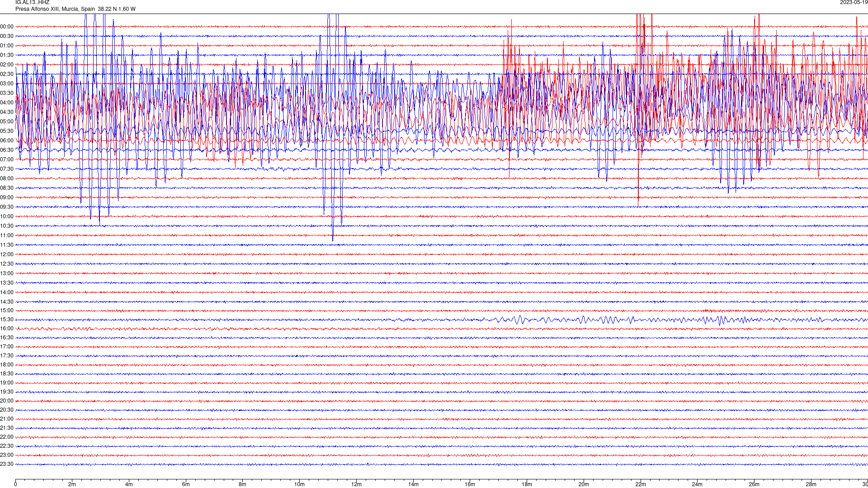Select the 21:30 time row label
The width and height of the screenshot is (868, 488).
click(x=7, y=428)
